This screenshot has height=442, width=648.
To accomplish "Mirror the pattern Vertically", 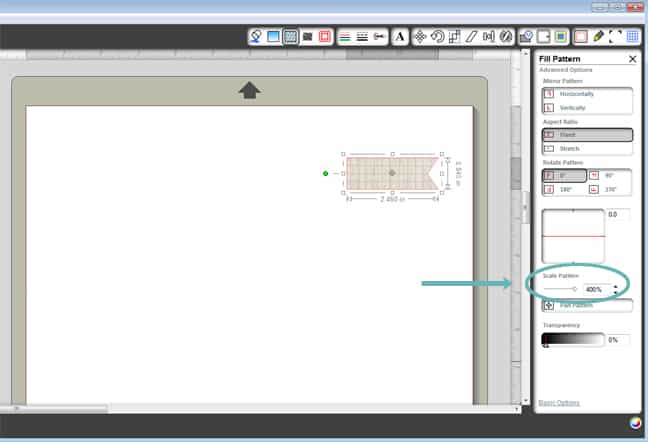I will coord(587,107).
